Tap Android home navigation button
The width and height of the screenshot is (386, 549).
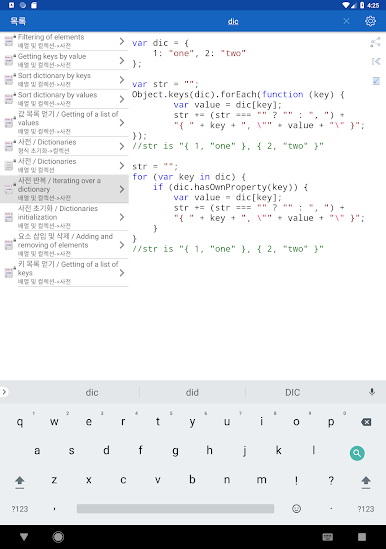point(58,536)
